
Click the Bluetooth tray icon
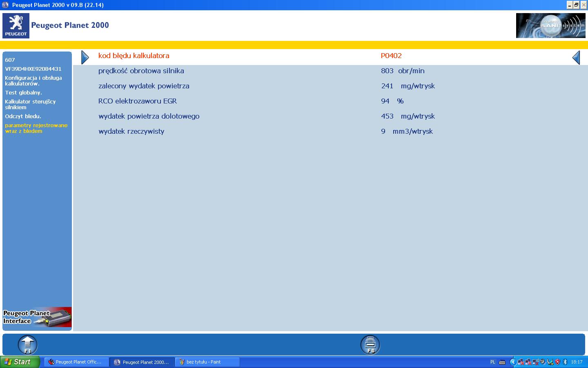(x=566, y=362)
